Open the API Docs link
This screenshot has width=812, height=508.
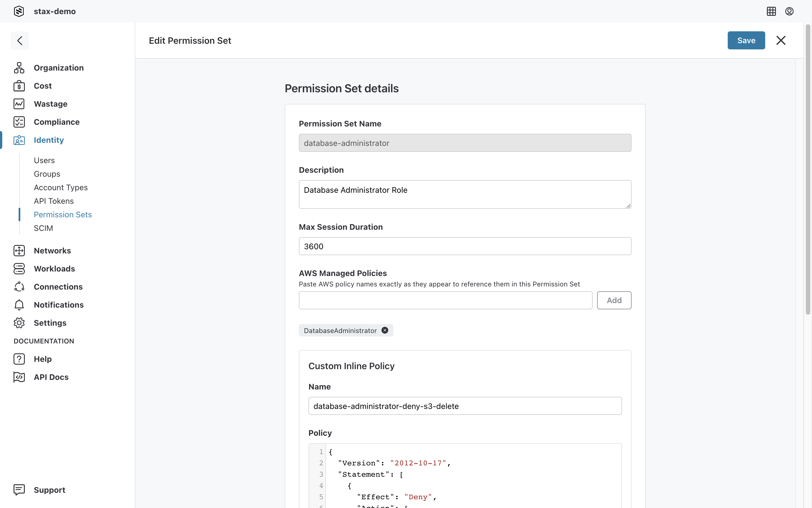[51, 377]
